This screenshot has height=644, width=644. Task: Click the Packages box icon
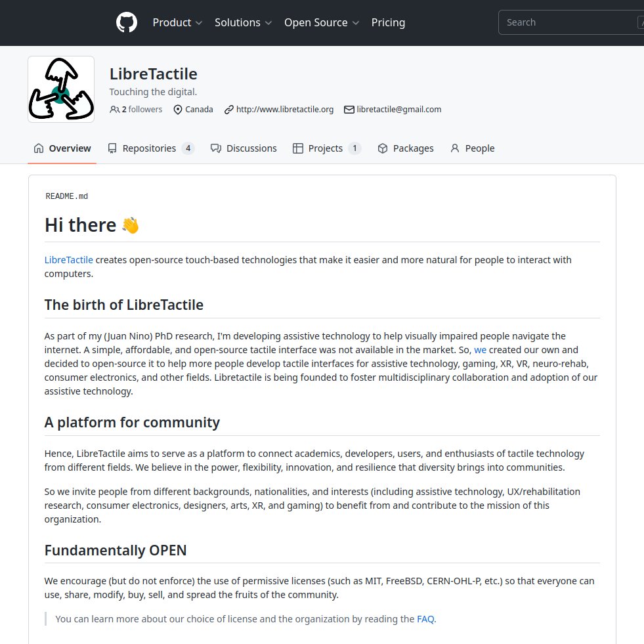coord(383,148)
